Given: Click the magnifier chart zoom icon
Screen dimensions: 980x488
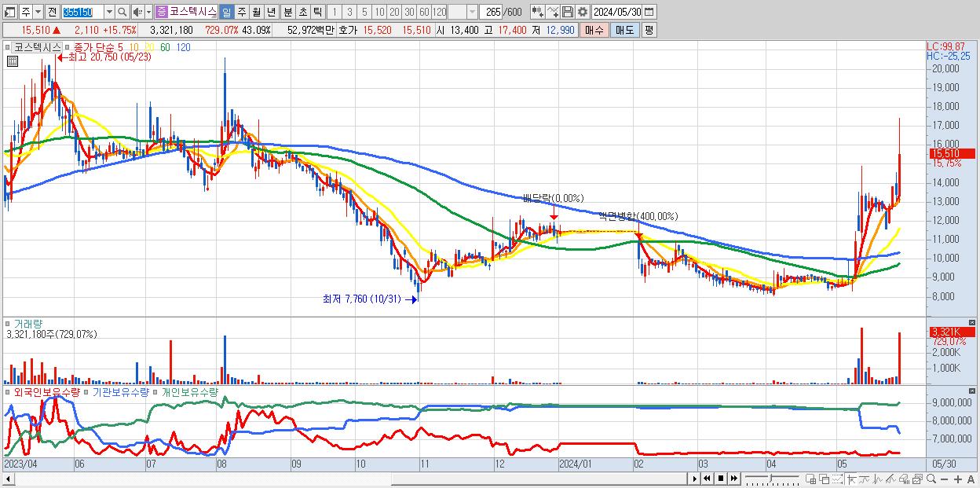Looking at the screenshot, I should [931, 479].
